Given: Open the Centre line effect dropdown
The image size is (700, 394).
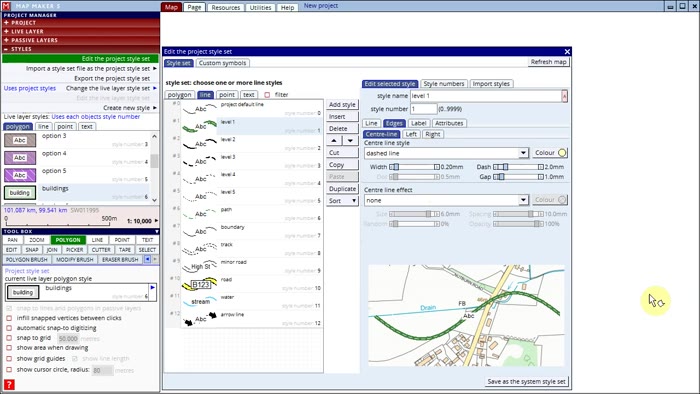Looking at the screenshot, I should (523, 200).
